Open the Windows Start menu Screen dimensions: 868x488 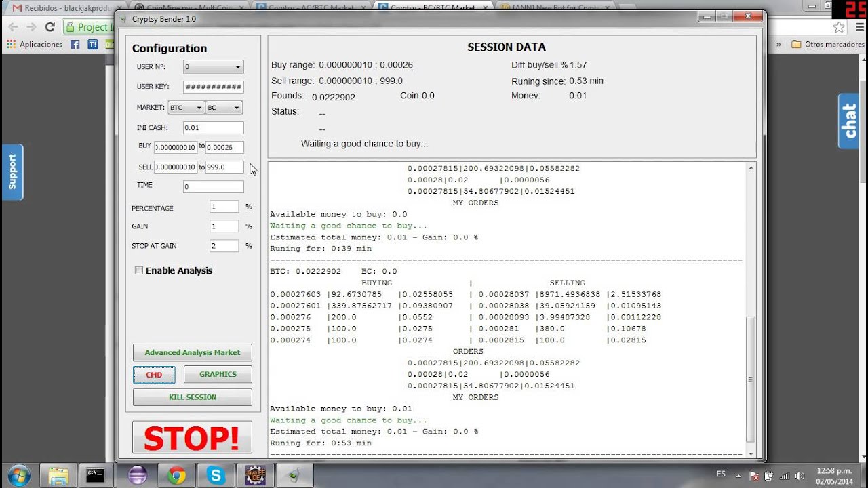(x=18, y=475)
